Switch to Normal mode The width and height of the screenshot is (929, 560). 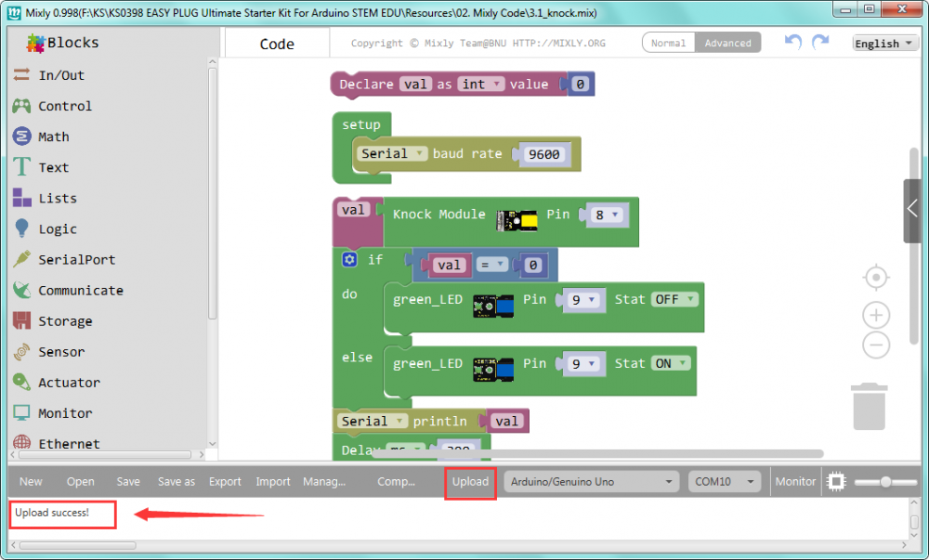coord(668,43)
